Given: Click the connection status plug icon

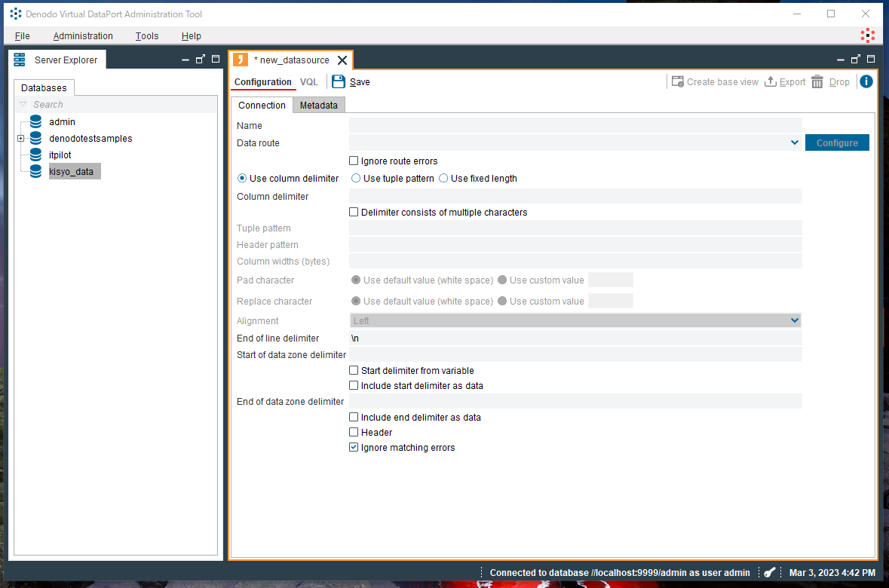Looking at the screenshot, I should [x=769, y=573].
